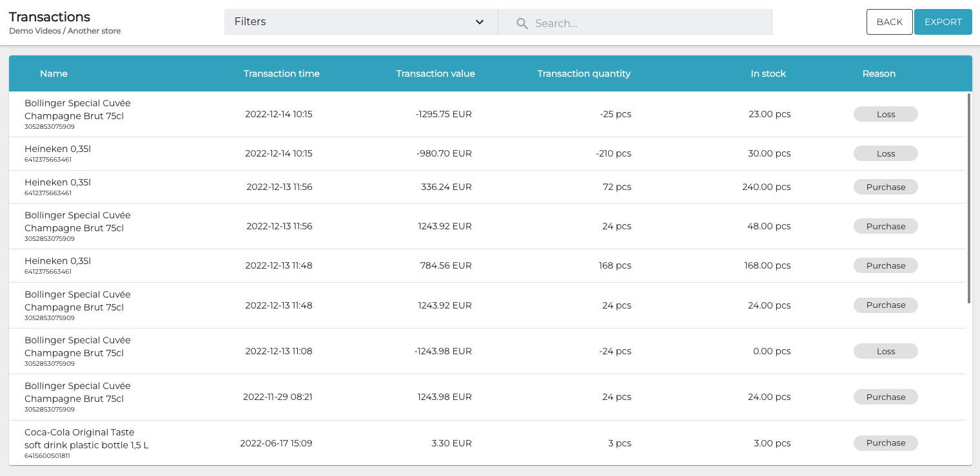The height and width of the screenshot is (476, 980).
Task: Click the BACK button
Action: pyautogui.click(x=889, y=21)
